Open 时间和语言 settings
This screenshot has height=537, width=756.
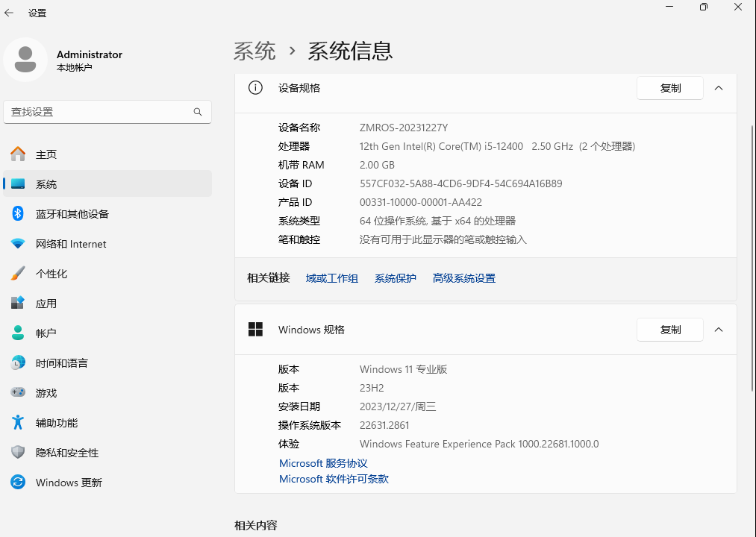(107, 362)
